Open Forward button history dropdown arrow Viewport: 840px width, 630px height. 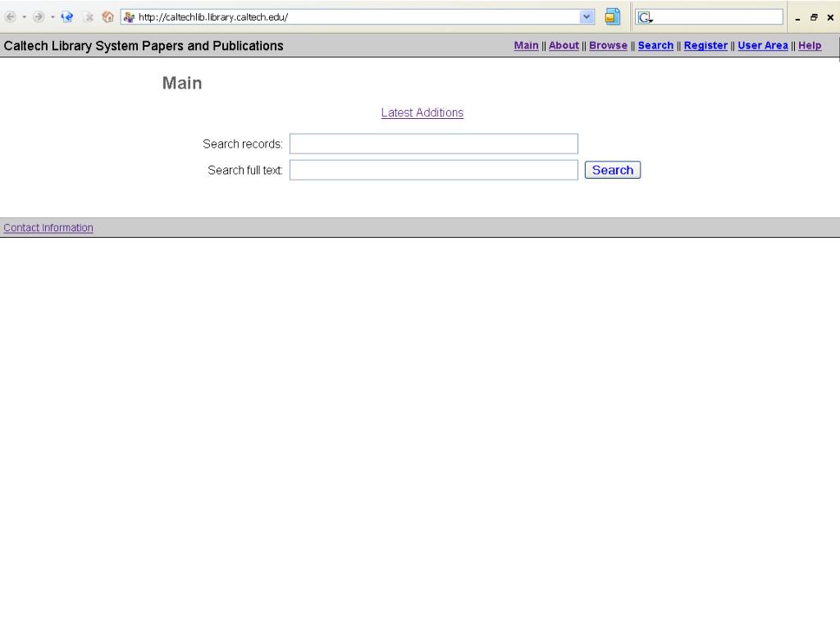click(52, 17)
